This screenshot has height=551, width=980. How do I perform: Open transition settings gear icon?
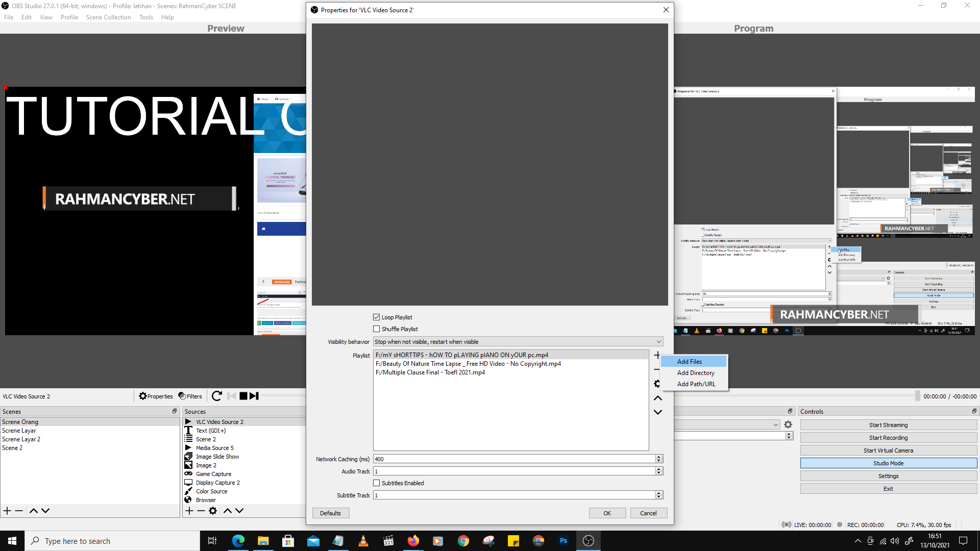pos(788,424)
